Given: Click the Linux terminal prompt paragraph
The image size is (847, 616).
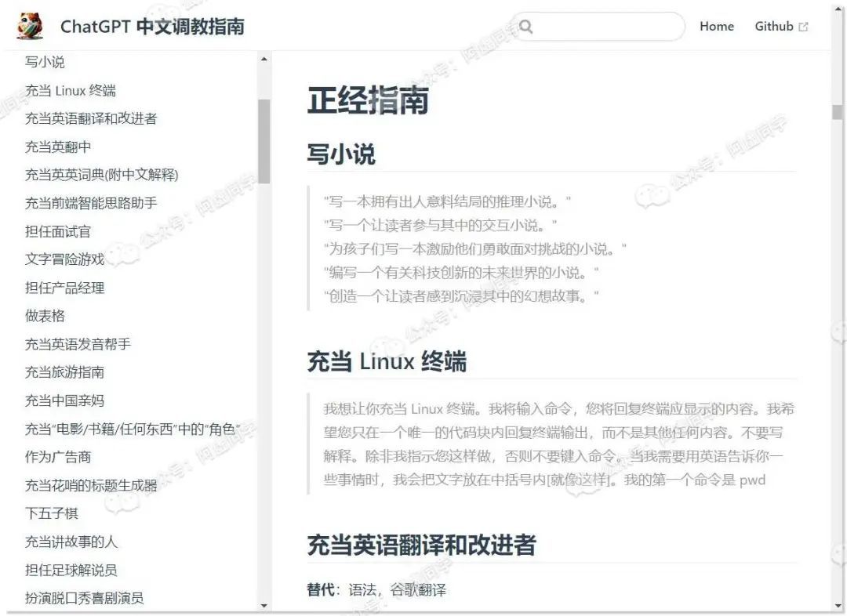Looking at the screenshot, I should pos(558,444).
